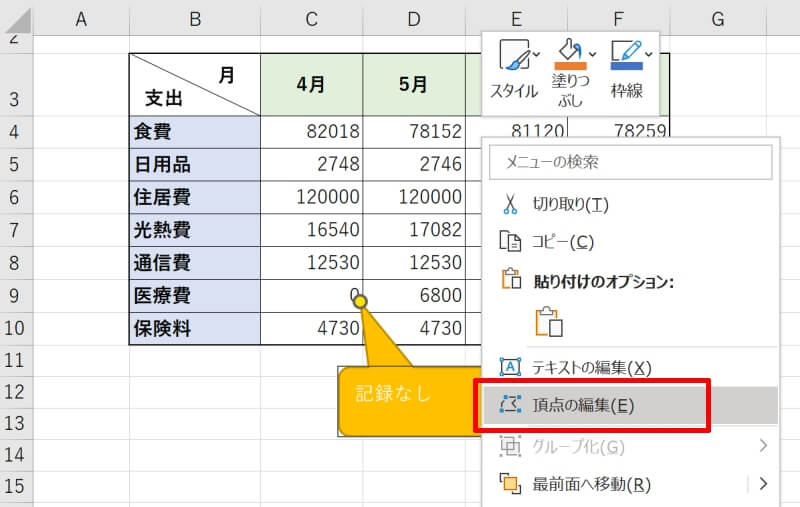800x507 pixels.
Task: Select row 12 header
Action: (x=16, y=392)
